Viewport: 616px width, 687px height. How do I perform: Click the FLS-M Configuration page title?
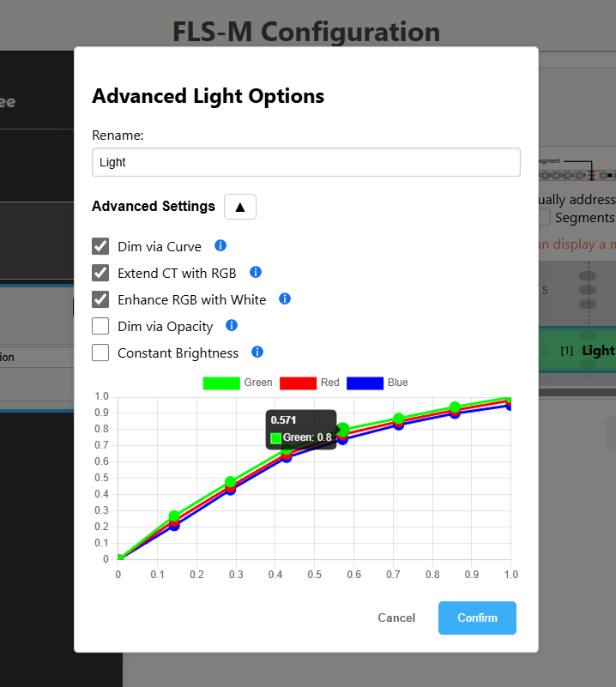[306, 32]
